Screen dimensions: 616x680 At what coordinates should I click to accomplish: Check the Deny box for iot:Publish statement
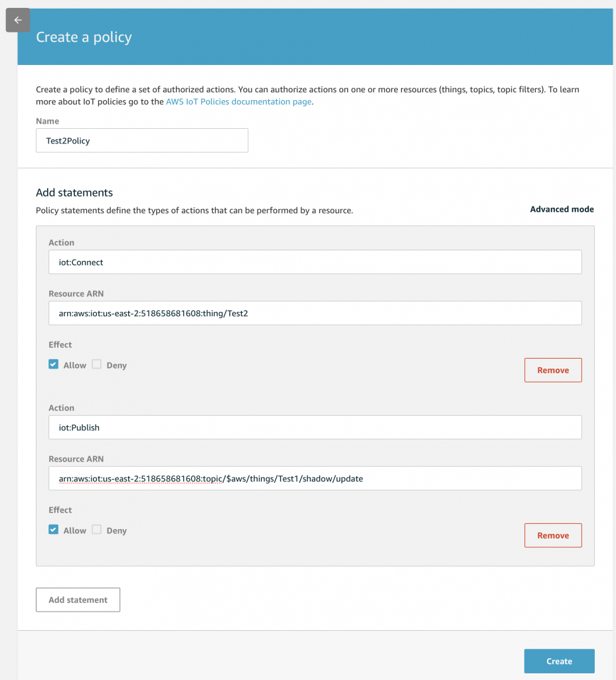(x=97, y=529)
